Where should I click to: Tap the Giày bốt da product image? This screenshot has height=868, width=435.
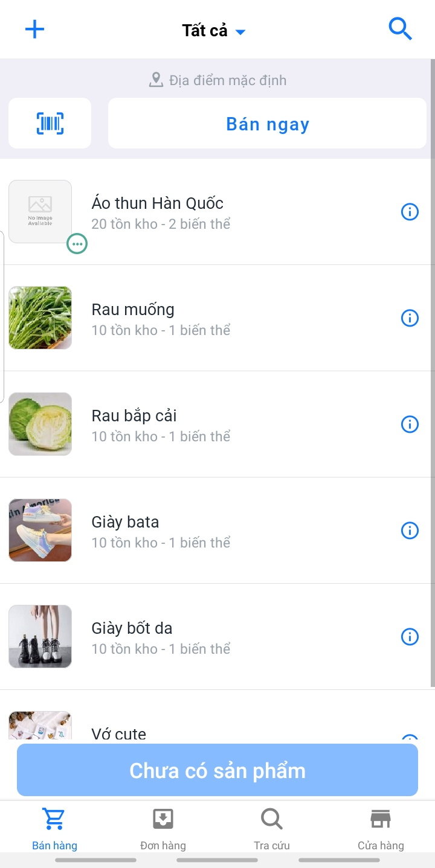point(40,637)
